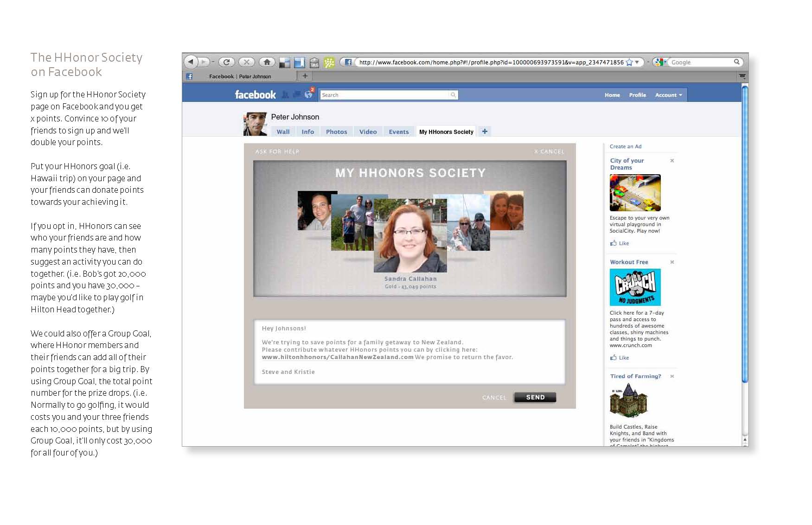
Task: Reload the page with the refresh button
Action: click(226, 62)
